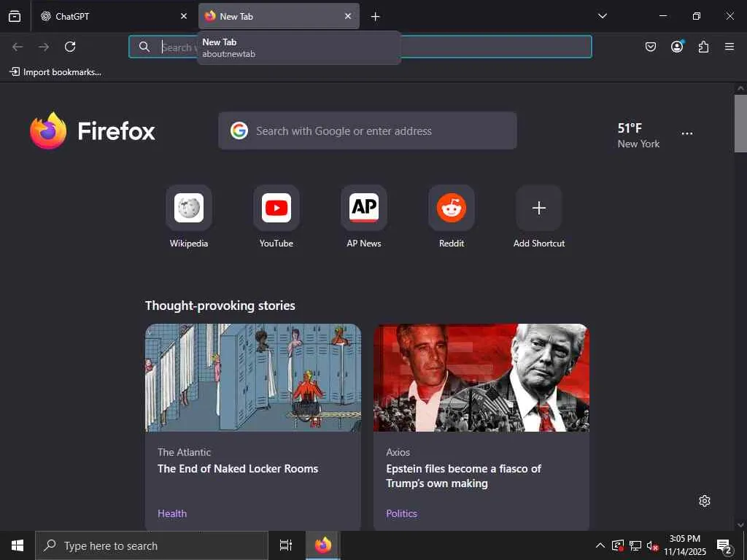This screenshot has height=560, width=747.
Task: Open the locker rooms story thumbnail
Action: (253, 378)
